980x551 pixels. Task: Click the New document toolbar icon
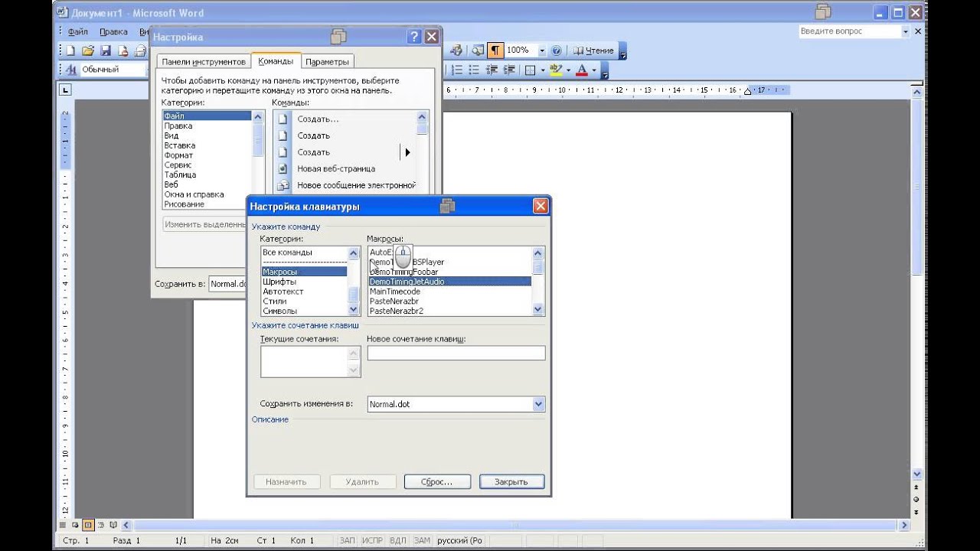coord(71,51)
